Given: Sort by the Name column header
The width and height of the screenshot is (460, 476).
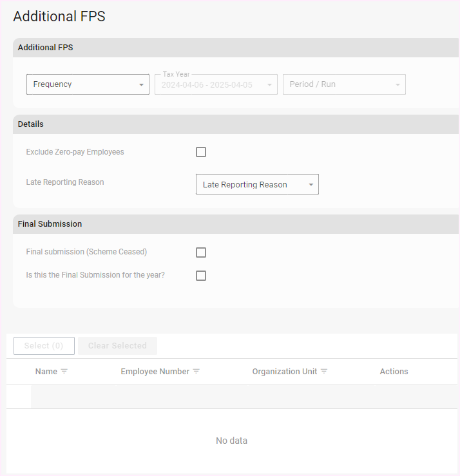Looking at the screenshot, I should (x=46, y=372).
